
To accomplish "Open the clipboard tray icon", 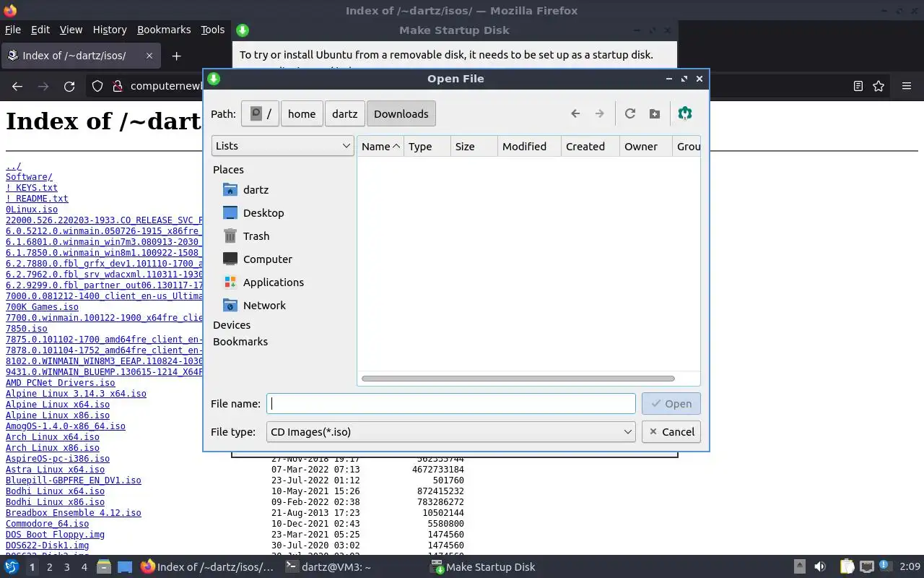I will coord(847,567).
